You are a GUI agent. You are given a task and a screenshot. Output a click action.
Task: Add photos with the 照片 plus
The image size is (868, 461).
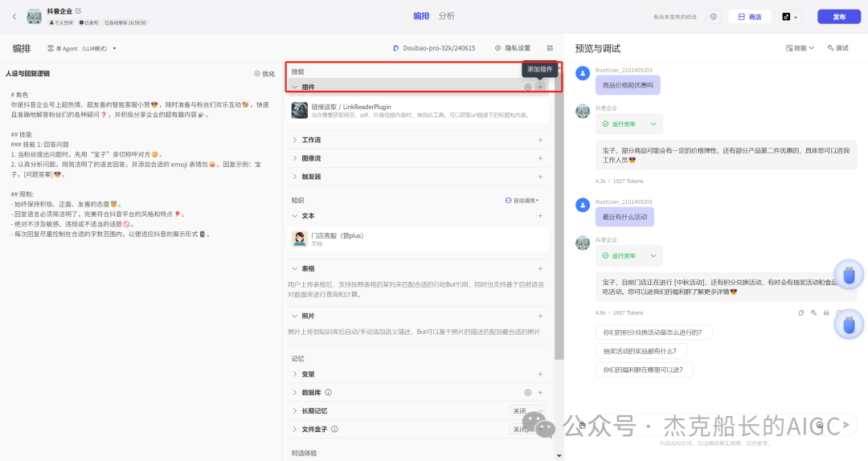click(540, 316)
